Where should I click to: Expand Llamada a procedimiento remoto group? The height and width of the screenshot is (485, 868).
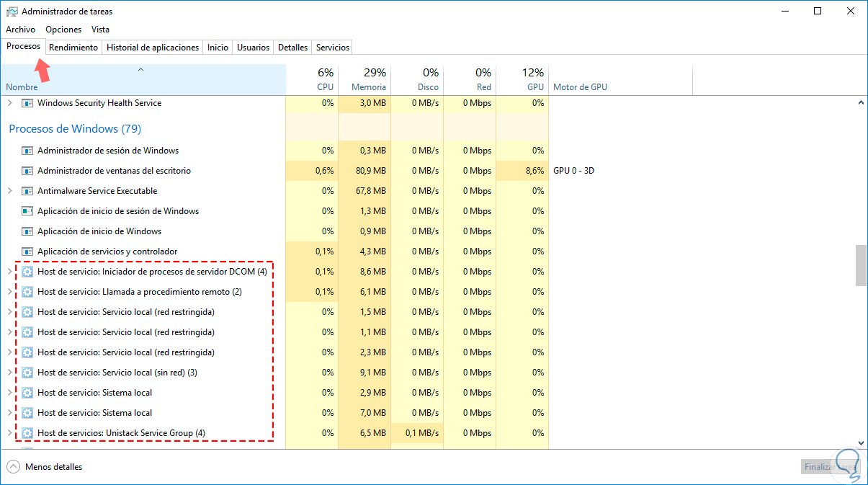pyautogui.click(x=10, y=292)
